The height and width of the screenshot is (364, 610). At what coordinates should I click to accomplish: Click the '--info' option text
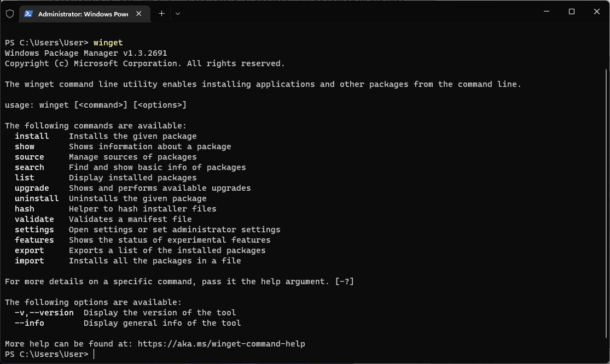click(29, 323)
